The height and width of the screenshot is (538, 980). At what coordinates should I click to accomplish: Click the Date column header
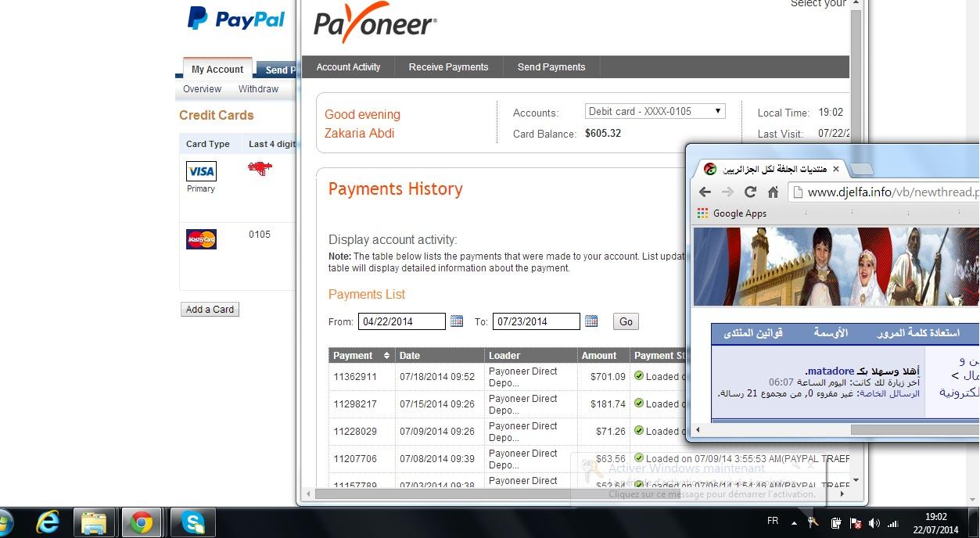[440, 356]
